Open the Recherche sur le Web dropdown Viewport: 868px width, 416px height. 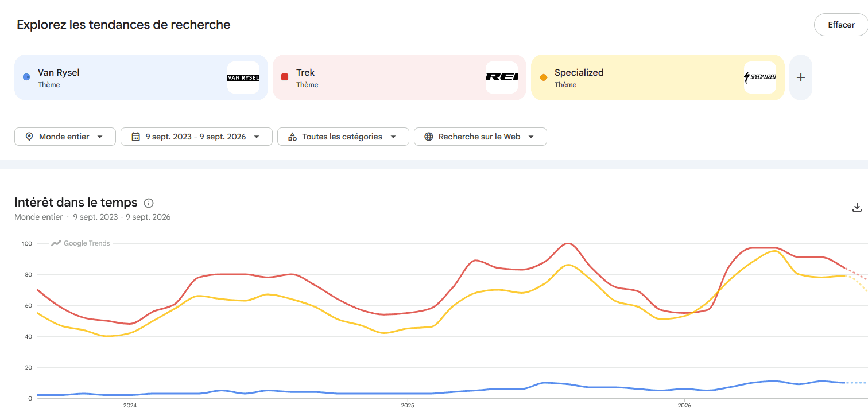[x=480, y=137]
